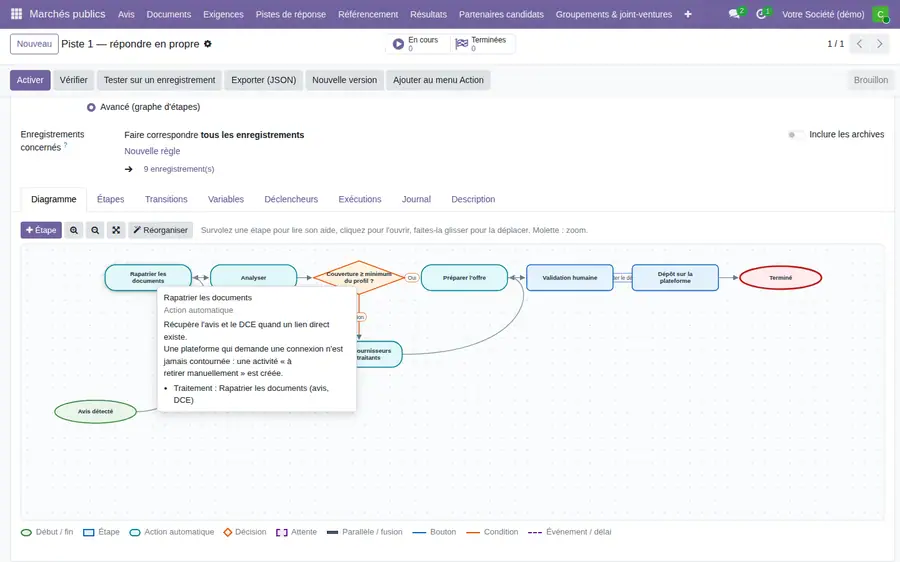Select the 'Terminé' end node

point(781,278)
